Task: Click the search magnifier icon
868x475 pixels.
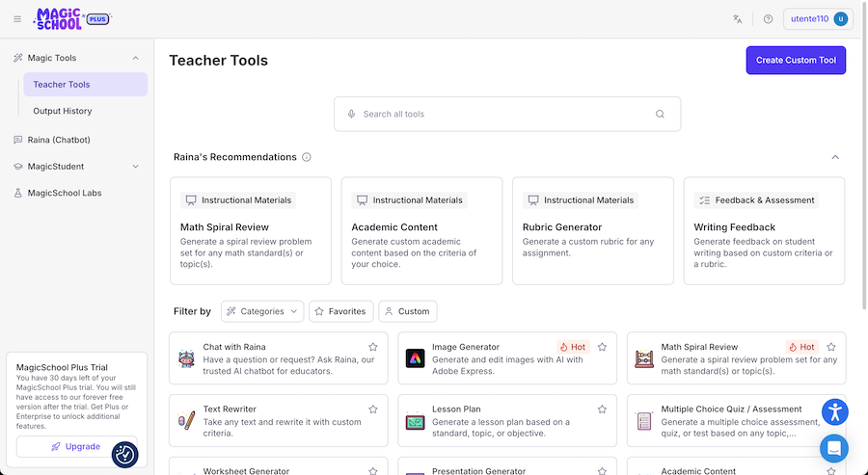Action: (x=660, y=114)
